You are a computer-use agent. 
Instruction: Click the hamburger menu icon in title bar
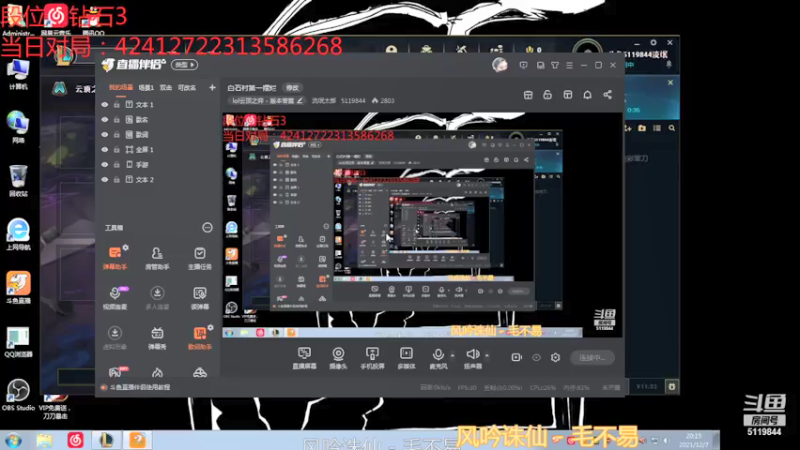pos(569,65)
